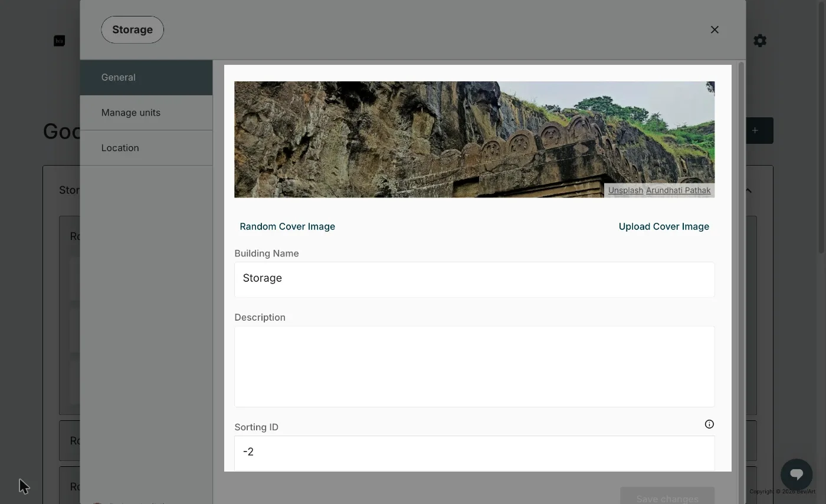Viewport: 826px width, 504px height.
Task: Focus the Building Name field
Action: coord(474,279)
